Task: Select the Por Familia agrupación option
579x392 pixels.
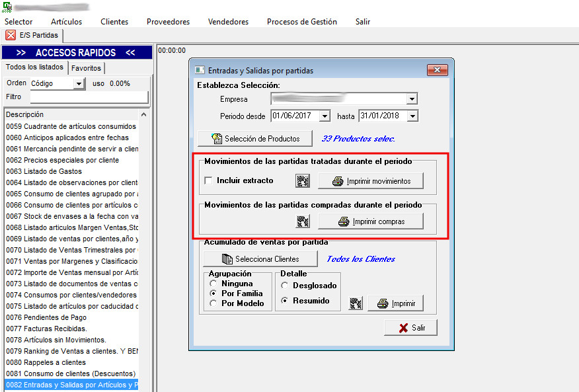Action: (213, 294)
